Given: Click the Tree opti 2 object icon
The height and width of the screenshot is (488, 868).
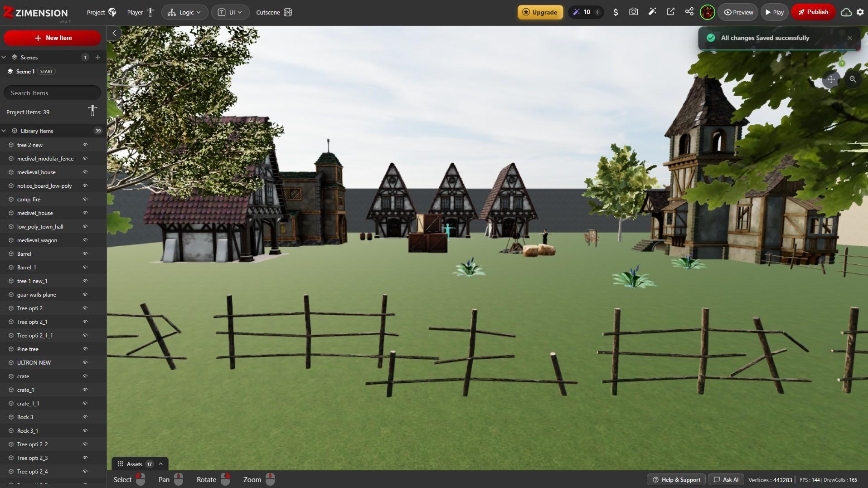Looking at the screenshot, I should (x=11, y=308).
